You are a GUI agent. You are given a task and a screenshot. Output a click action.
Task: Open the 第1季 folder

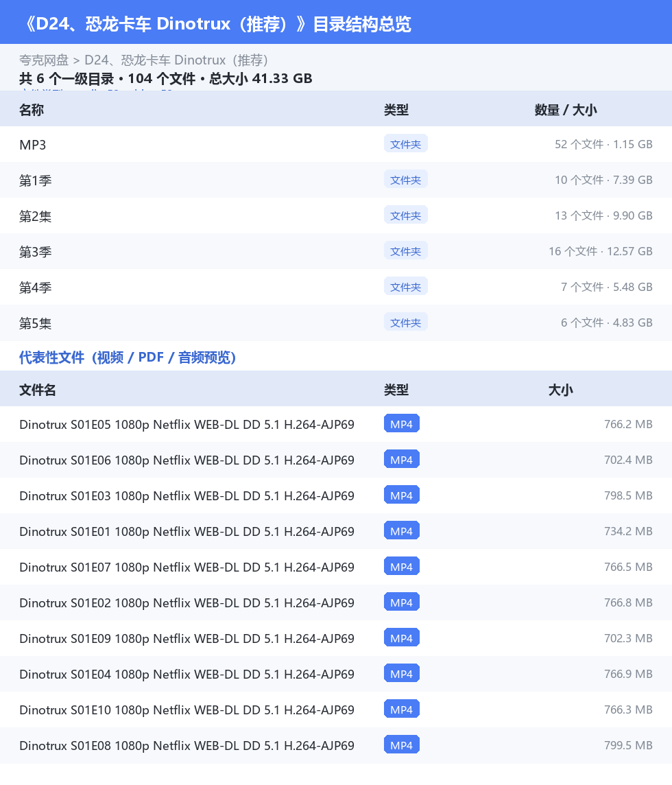coord(336,180)
